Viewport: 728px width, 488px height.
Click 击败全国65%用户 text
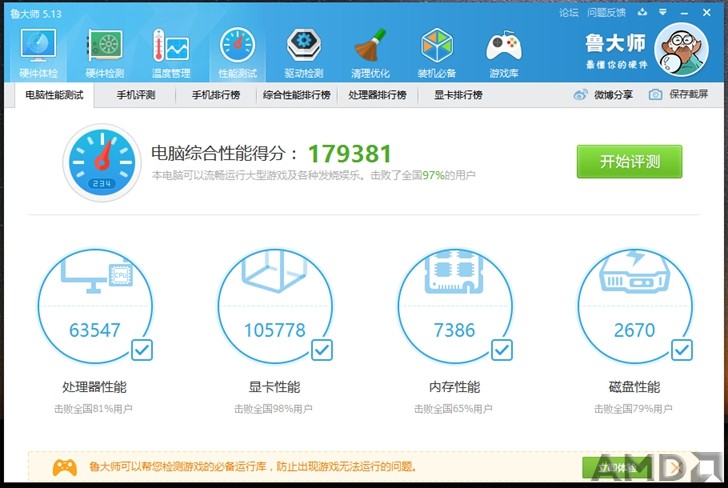pos(453,409)
